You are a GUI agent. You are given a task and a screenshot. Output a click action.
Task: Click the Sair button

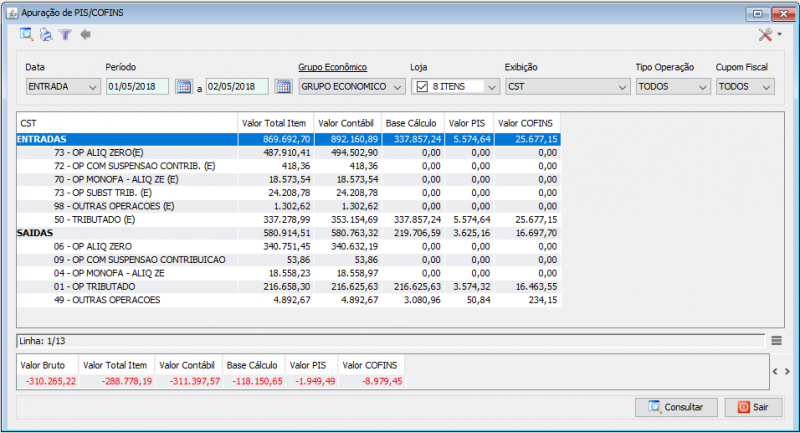click(753, 407)
